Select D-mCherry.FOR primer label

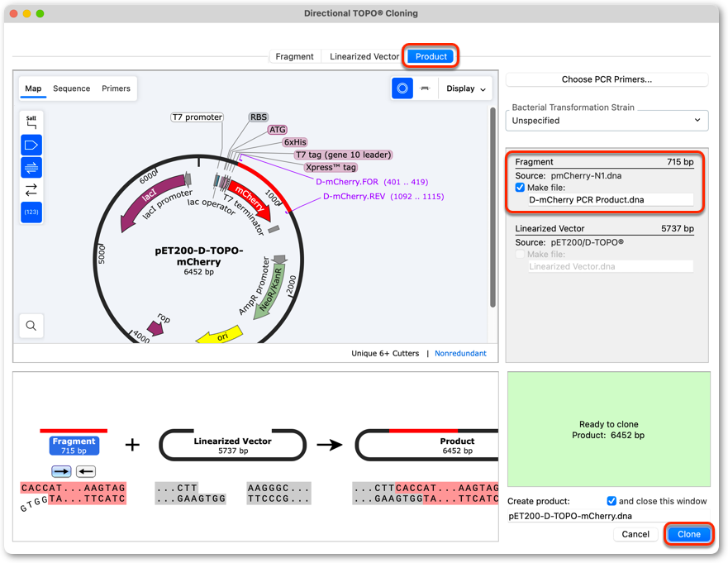coord(372,182)
